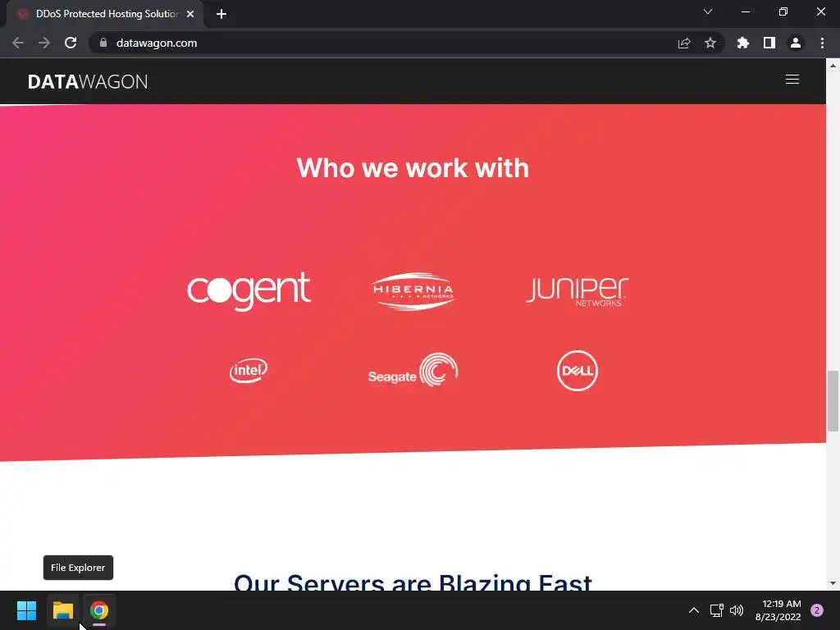Select the DDoS Protected Hosting Solutions tab
Viewport: 840px width, 630px height.
pyautogui.click(x=106, y=14)
